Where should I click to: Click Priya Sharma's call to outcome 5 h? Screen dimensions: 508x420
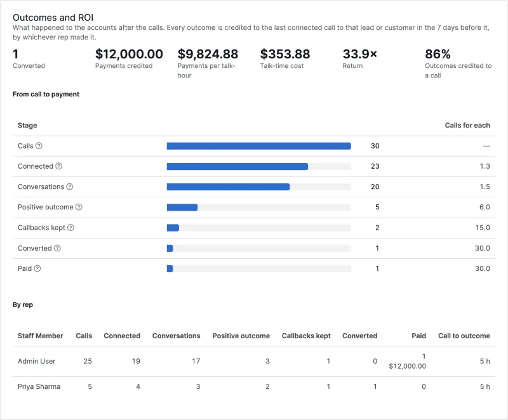pyautogui.click(x=485, y=386)
